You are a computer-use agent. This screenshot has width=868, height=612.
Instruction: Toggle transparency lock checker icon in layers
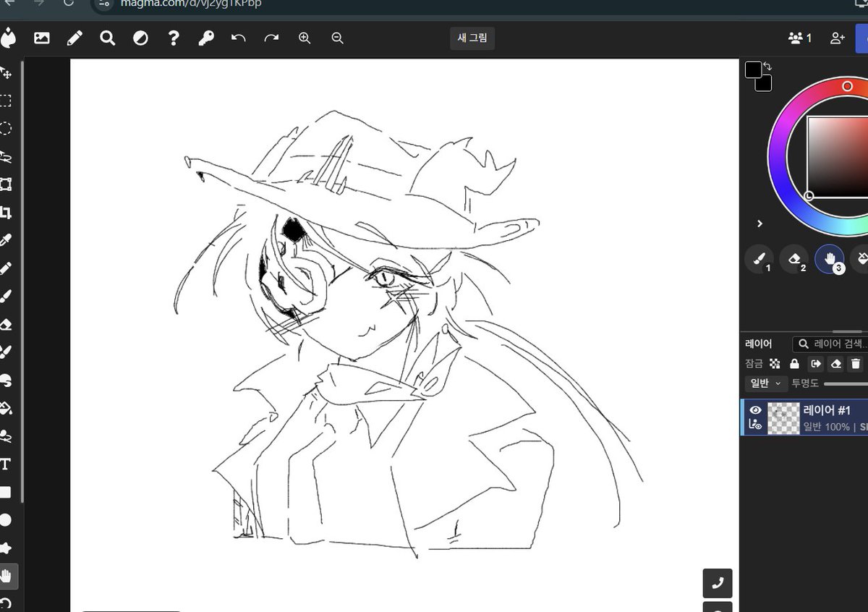pos(775,364)
